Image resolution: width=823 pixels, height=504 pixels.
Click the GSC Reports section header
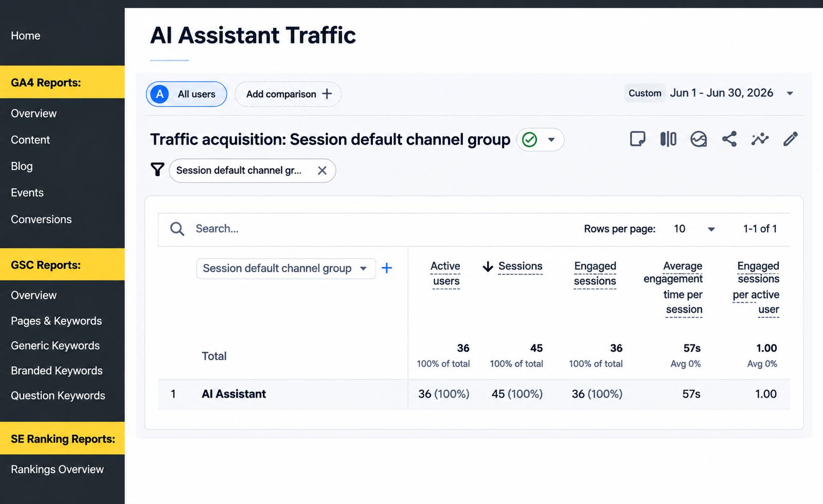(x=62, y=265)
